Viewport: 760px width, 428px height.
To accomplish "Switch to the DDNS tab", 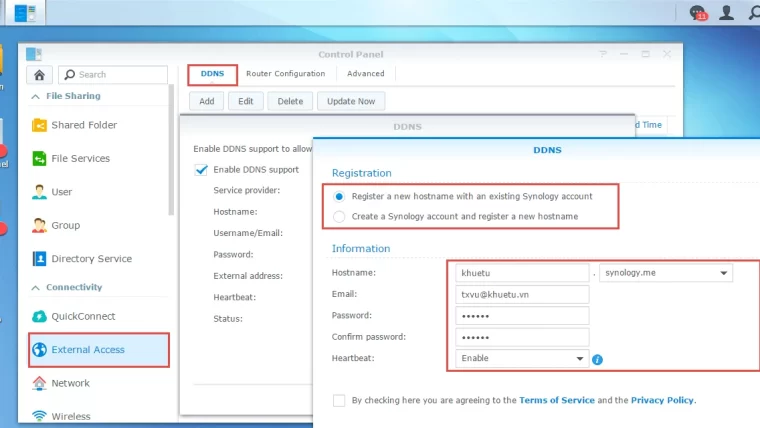I will pyautogui.click(x=212, y=74).
